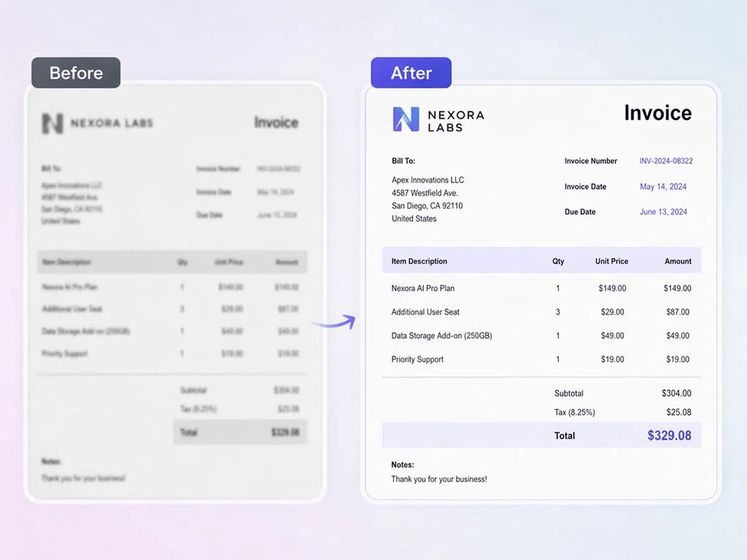Click Priority Support amount $19.00, After invoice
The image size is (747, 560).
678,360
